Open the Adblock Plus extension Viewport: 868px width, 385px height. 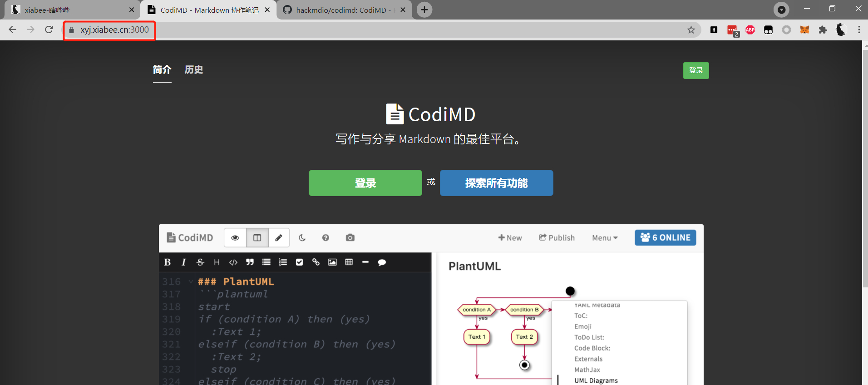[x=750, y=30]
